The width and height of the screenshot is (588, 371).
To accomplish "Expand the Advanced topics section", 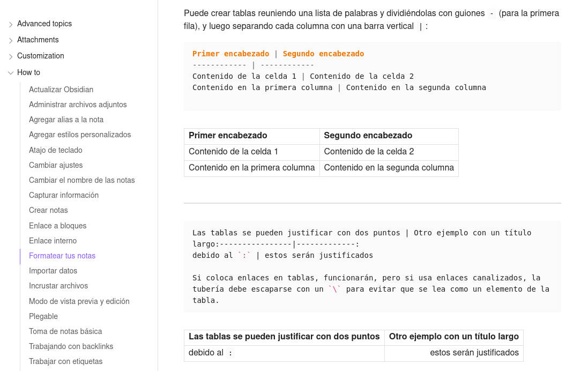I will pyautogui.click(x=44, y=24).
